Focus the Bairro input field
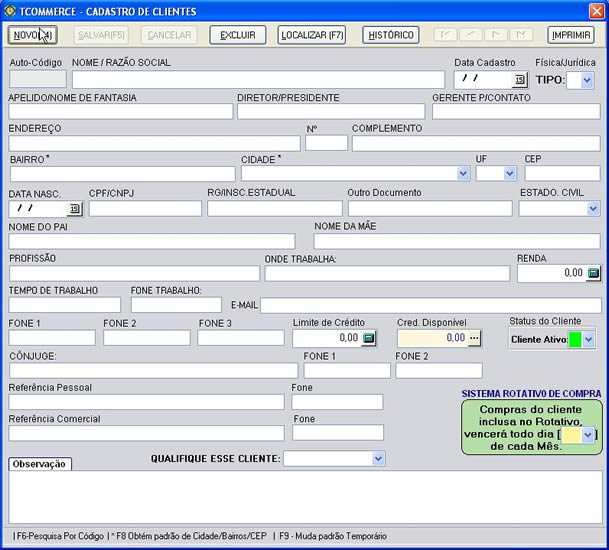This screenshot has width=609, height=550. click(x=123, y=174)
